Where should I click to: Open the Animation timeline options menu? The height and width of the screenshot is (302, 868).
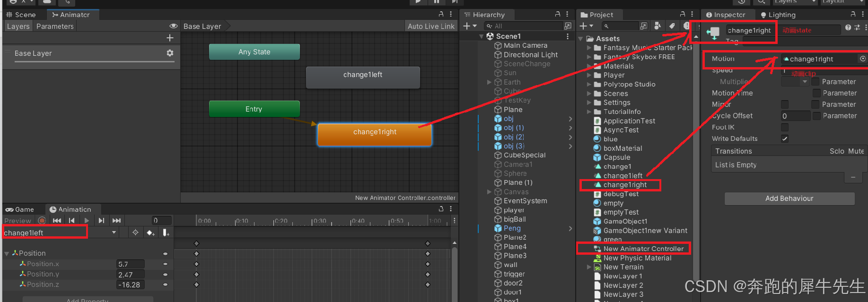tap(454, 221)
